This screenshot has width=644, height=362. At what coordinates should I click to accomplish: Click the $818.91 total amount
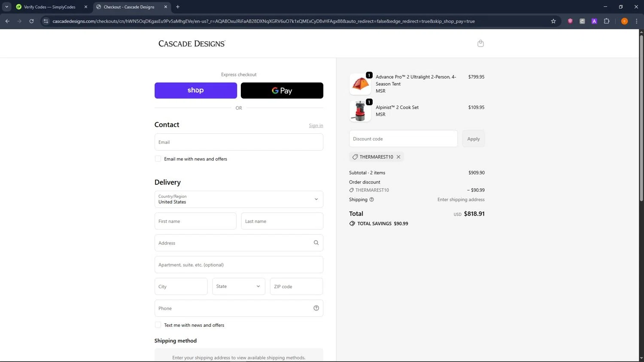click(x=474, y=214)
